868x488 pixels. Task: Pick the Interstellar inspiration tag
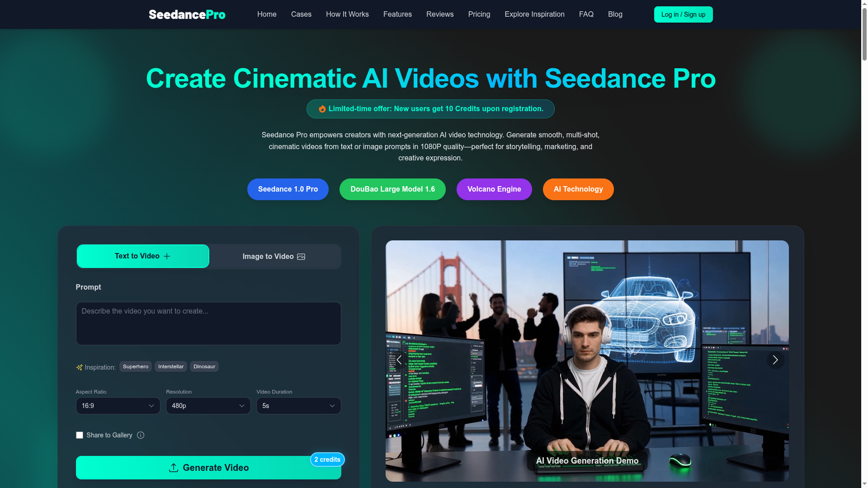[x=171, y=366]
